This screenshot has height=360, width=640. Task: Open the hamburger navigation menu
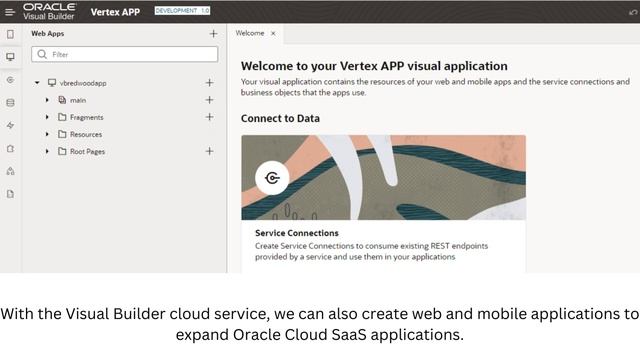click(10, 12)
